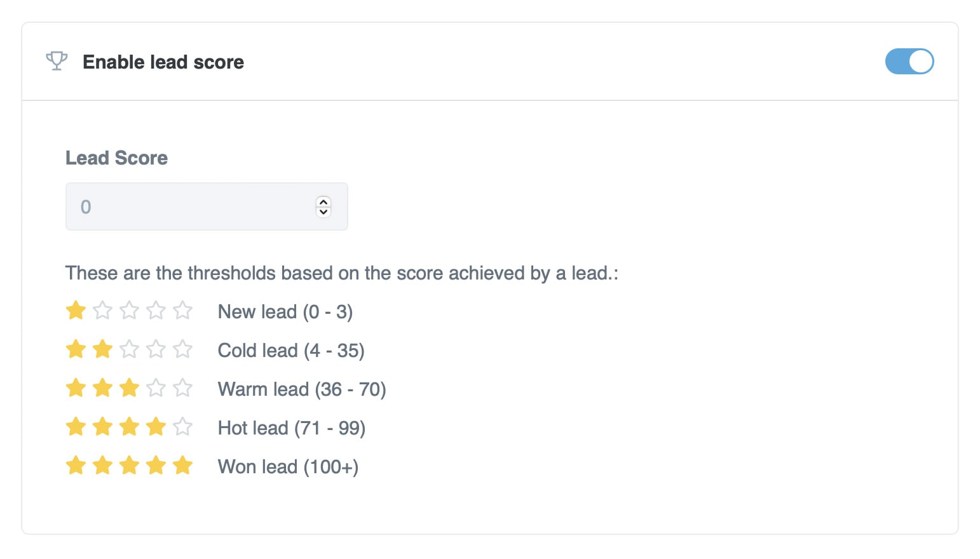This screenshot has width=980, height=559.
Task: Click the trophy icon beside Enable lead score
Action: tap(57, 61)
